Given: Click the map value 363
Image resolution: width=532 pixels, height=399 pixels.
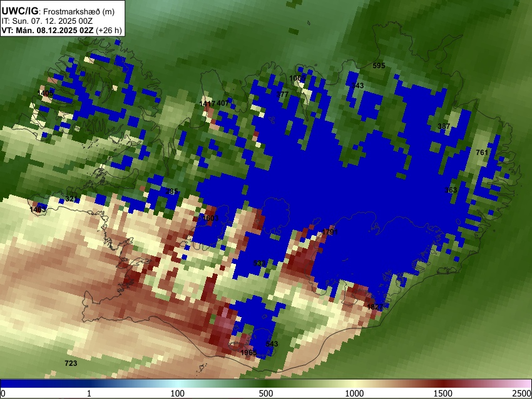Looking at the screenshot, I should point(451,190).
